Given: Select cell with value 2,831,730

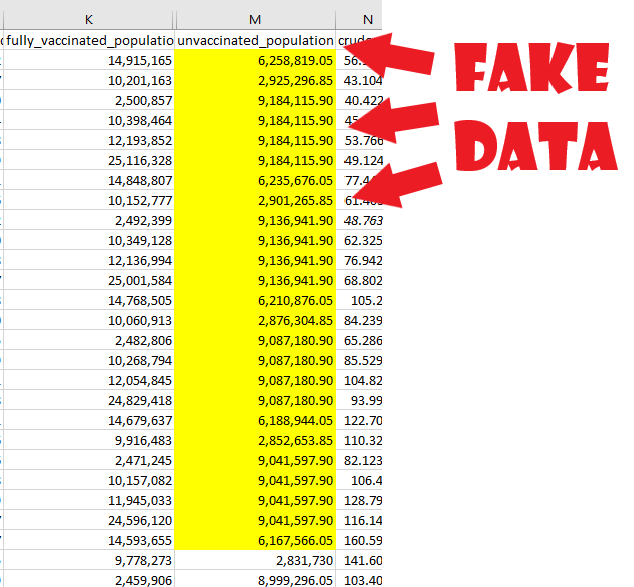Looking at the screenshot, I should pos(255,560).
